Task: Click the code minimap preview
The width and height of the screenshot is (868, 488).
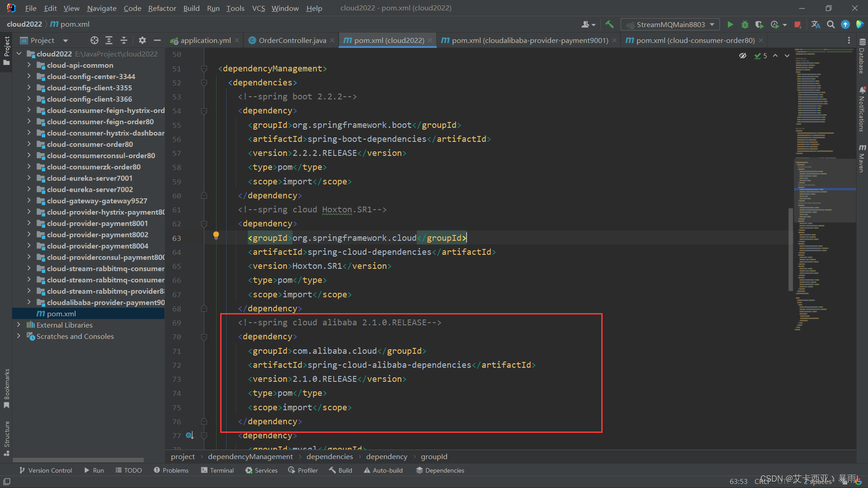Action: click(x=825, y=190)
